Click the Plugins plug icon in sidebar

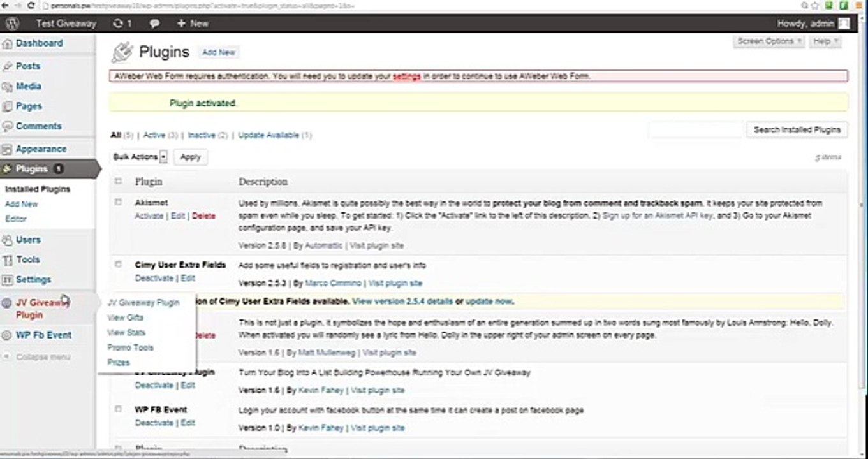(x=7, y=169)
